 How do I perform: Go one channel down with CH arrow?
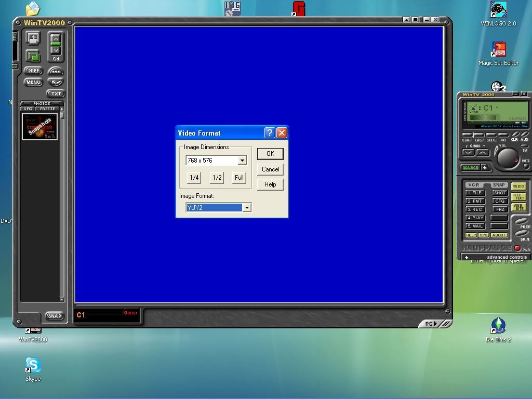56,50
